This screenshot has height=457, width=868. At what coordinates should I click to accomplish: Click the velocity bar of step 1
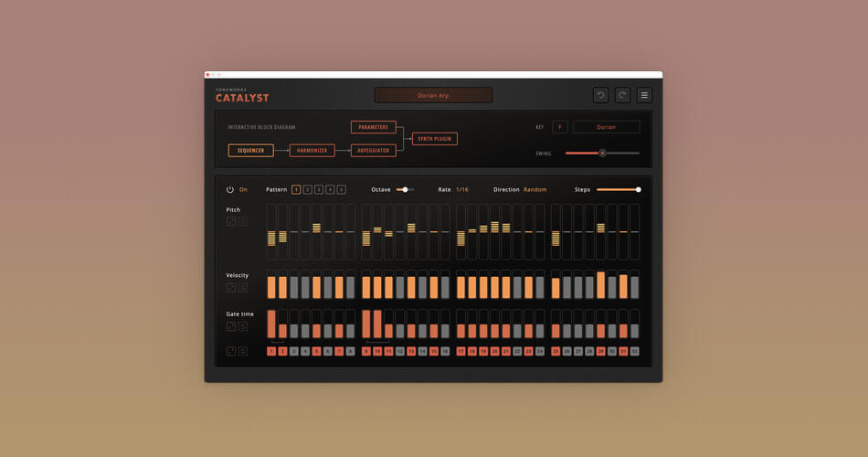[271, 288]
